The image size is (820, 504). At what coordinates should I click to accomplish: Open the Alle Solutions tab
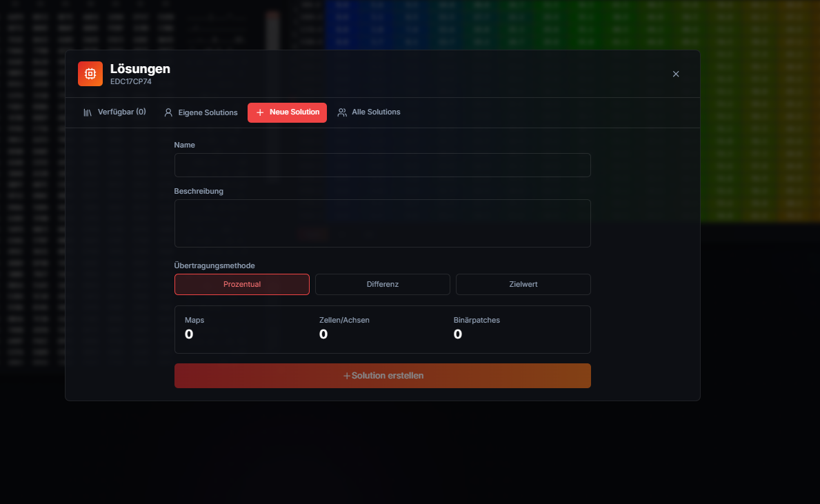point(369,112)
